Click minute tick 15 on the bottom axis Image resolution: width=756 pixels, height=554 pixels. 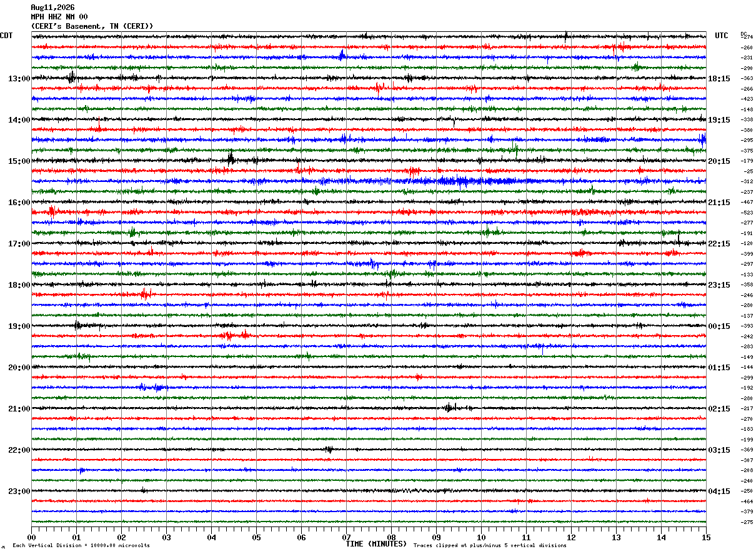706,537
